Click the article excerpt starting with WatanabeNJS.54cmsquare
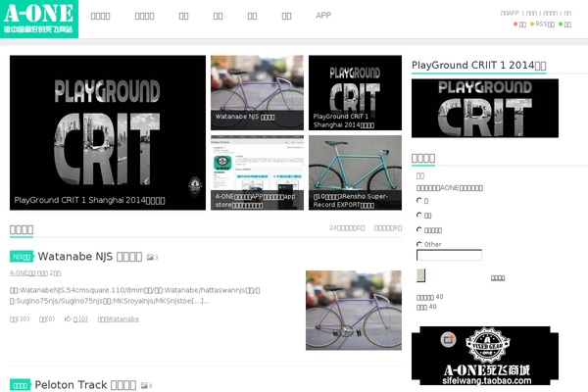Image resolution: width=588 pixels, height=392 pixels. click(x=135, y=296)
